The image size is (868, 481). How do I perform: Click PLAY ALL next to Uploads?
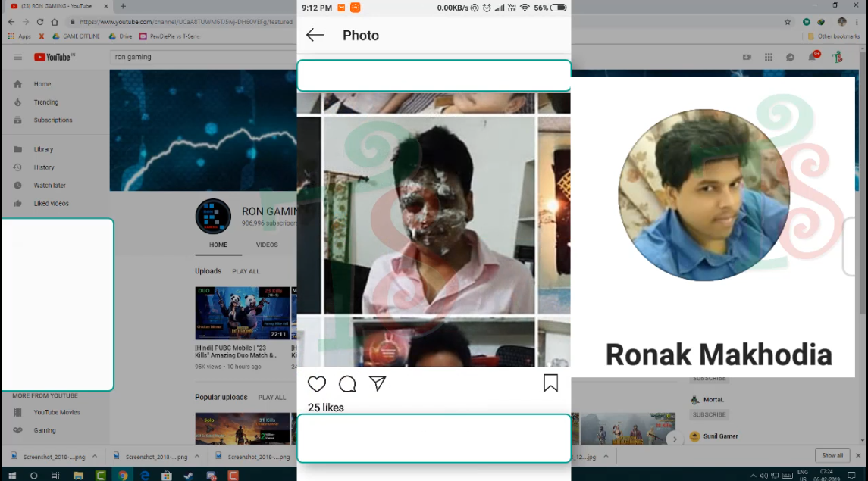tap(246, 270)
